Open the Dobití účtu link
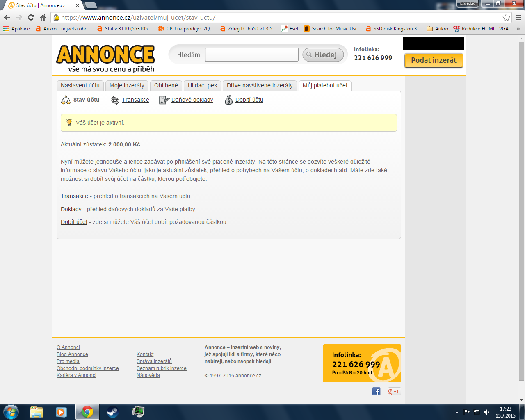This screenshot has width=525, height=420. [x=249, y=100]
